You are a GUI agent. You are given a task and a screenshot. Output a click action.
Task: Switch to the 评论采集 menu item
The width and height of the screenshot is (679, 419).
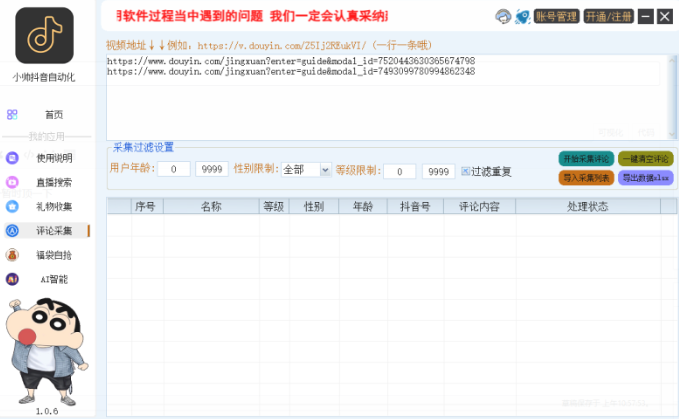click(x=53, y=231)
